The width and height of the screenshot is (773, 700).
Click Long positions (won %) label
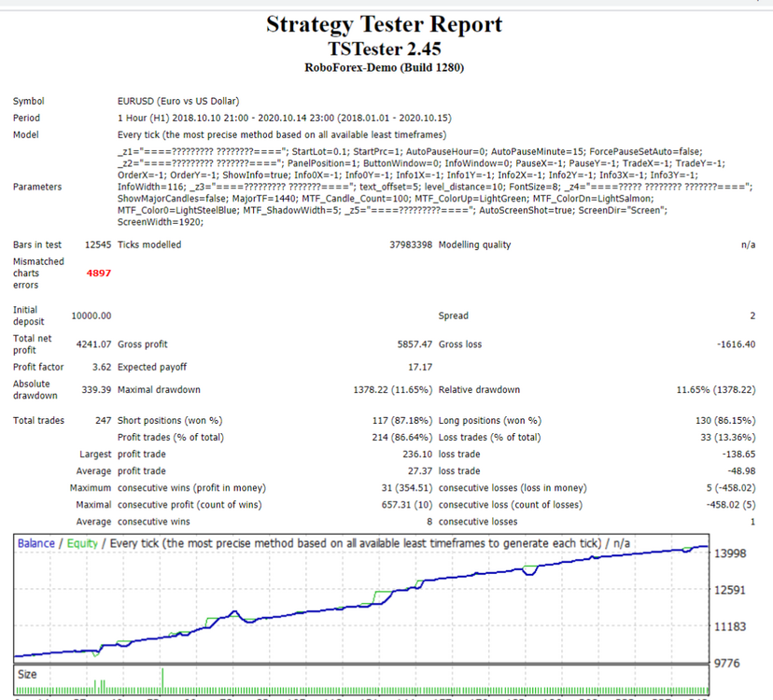tap(490, 421)
